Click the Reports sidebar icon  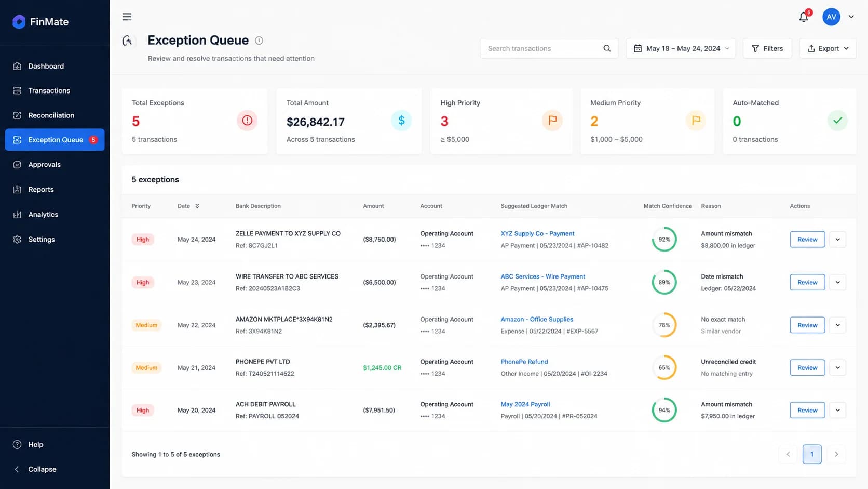17,190
